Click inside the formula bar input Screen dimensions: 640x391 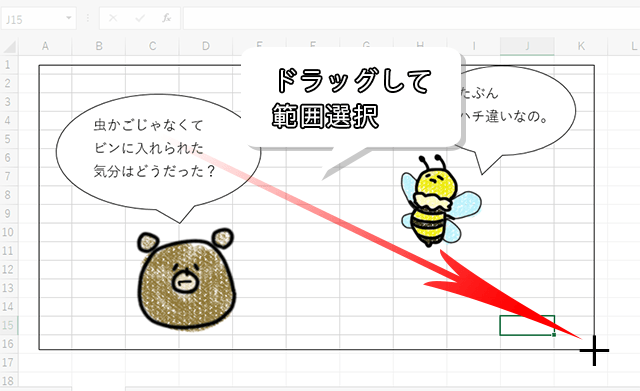pos(411,19)
